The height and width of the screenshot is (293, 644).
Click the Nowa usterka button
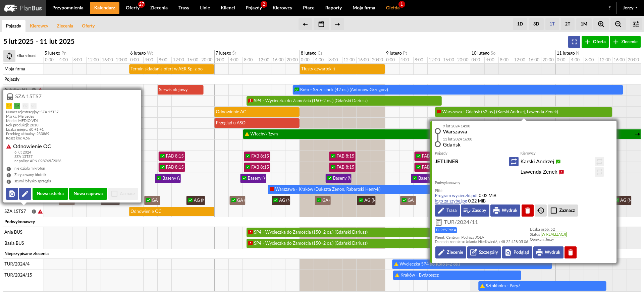[x=50, y=194]
